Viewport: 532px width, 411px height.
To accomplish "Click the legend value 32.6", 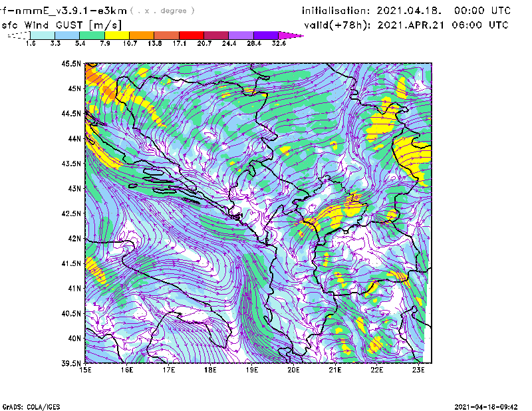I will coord(279,43).
